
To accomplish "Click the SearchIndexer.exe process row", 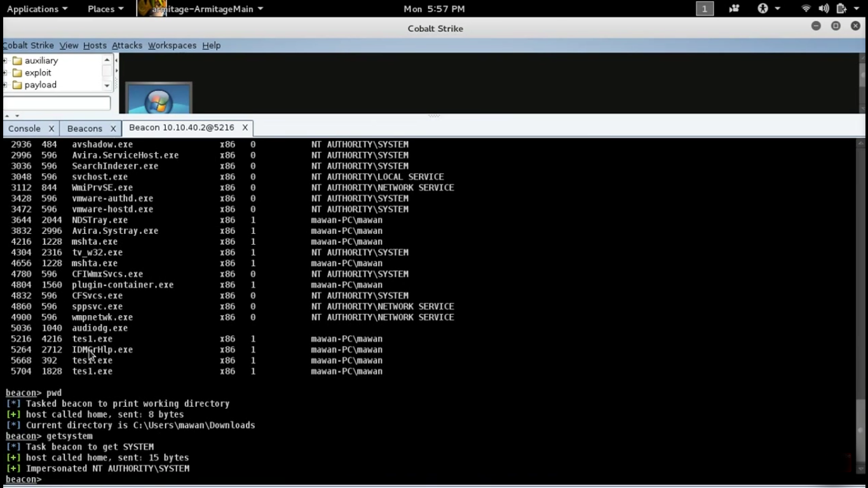I will 210,166.
